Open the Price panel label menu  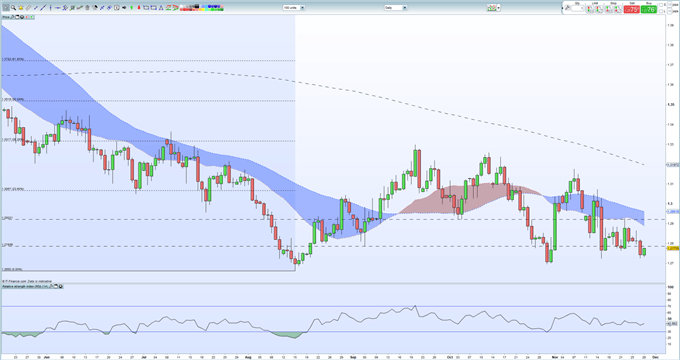[x=6, y=17]
